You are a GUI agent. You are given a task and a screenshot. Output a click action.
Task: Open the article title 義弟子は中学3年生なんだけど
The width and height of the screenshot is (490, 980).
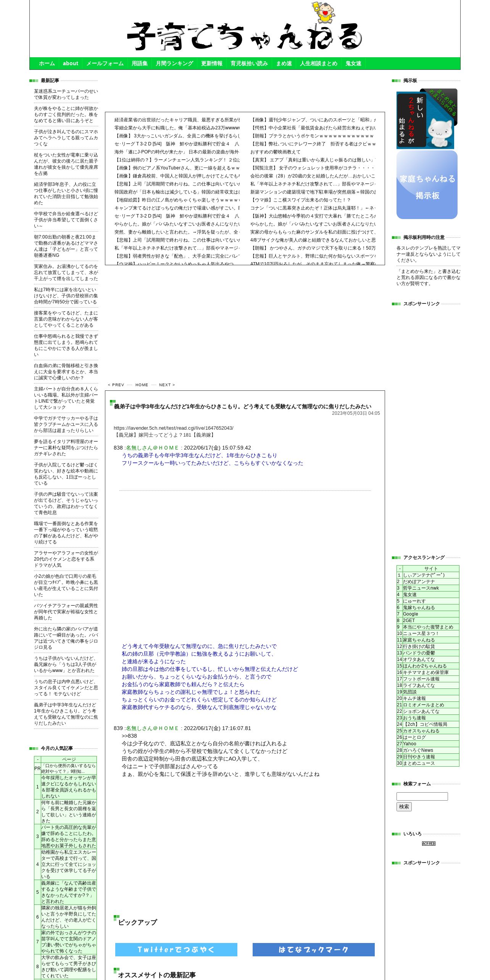pos(243,406)
